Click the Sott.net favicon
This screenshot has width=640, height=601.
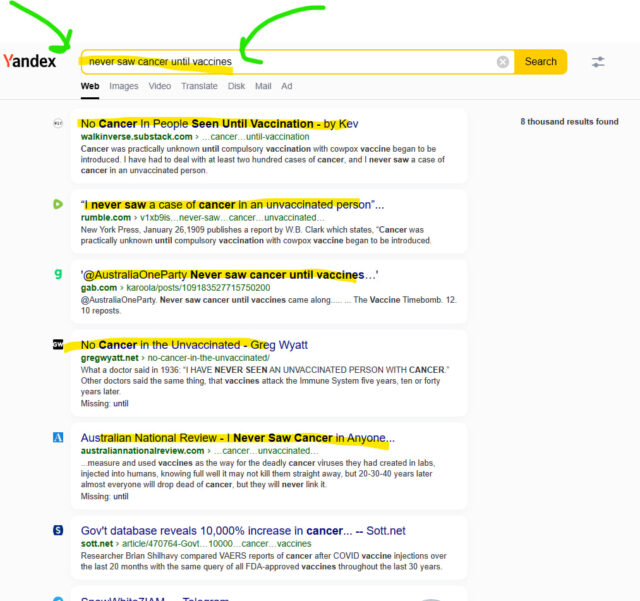pos(58,530)
